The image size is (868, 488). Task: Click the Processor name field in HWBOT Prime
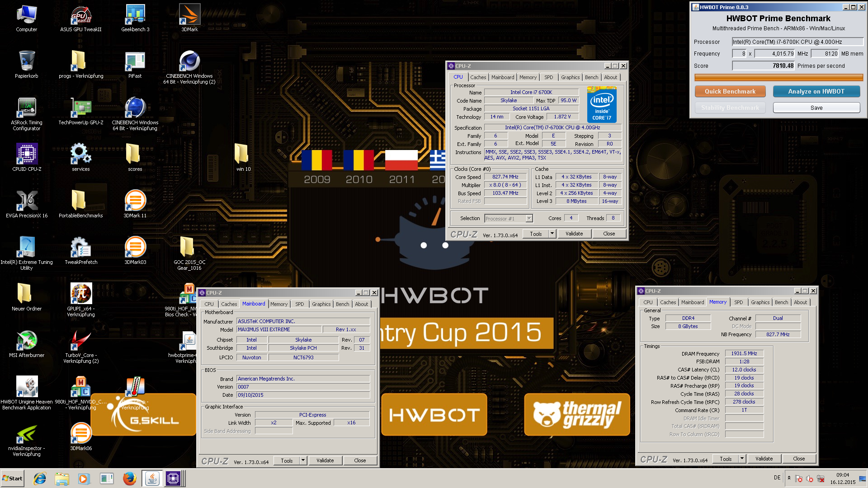click(x=797, y=42)
